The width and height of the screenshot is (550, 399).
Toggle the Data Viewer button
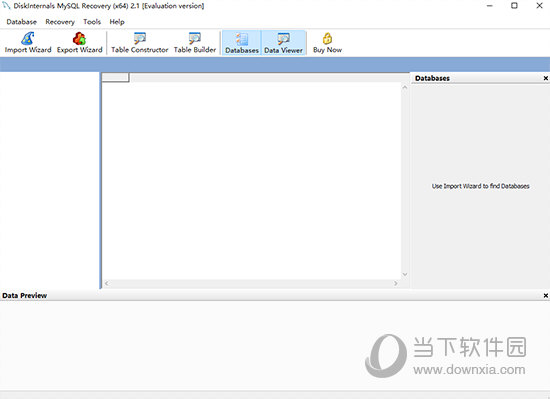pos(283,43)
